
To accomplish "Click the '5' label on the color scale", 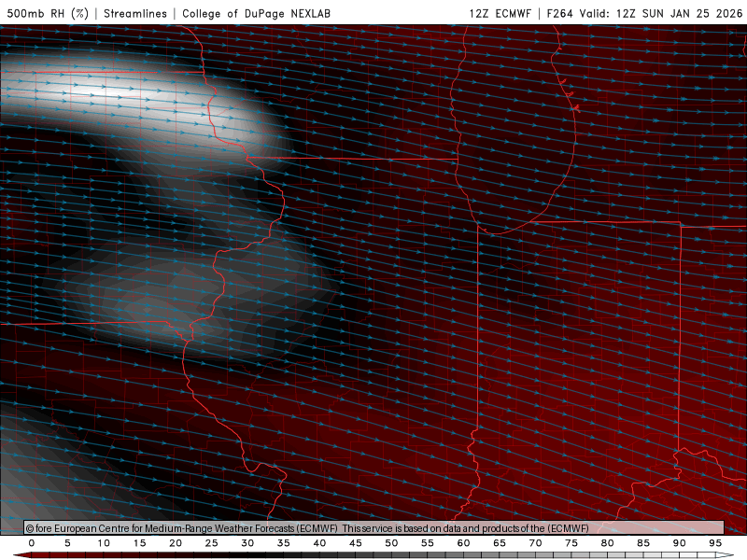I will (67, 543).
